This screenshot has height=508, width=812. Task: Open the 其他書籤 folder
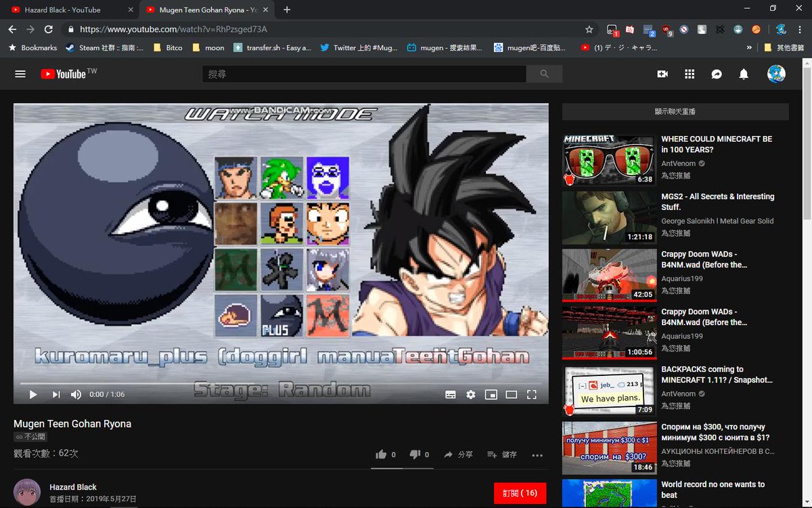tap(784, 47)
